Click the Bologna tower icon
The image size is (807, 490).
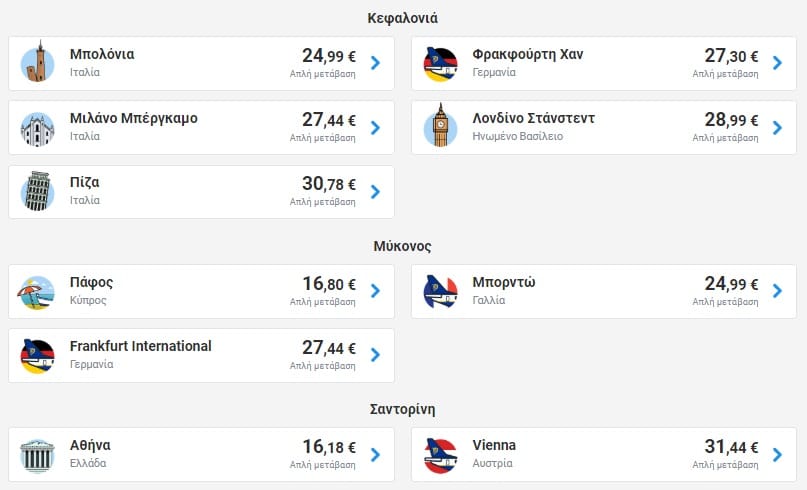(x=38, y=63)
